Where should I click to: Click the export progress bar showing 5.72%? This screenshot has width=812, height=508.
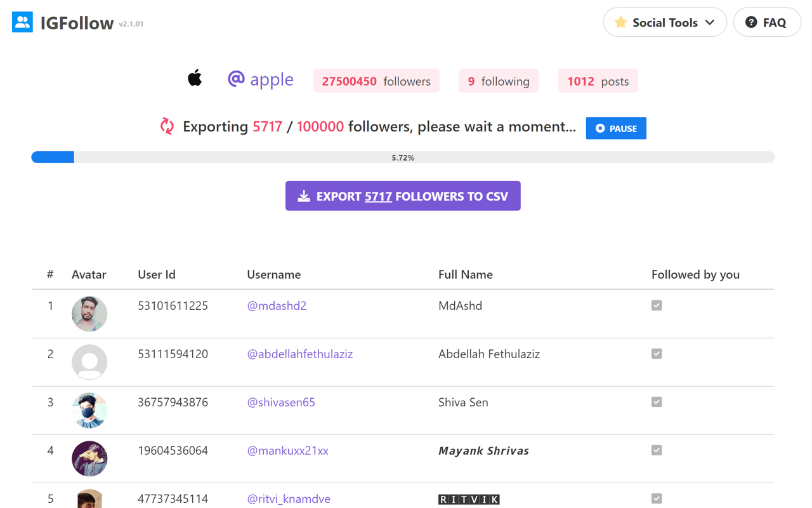(403, 157)
